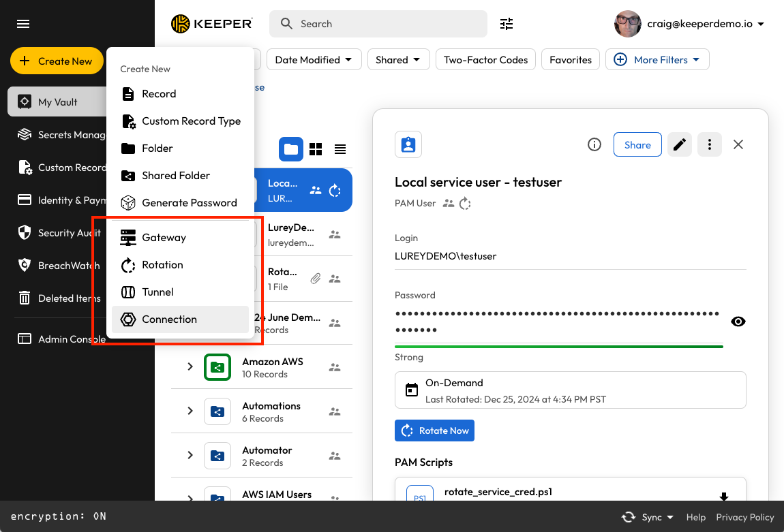Toggle the Favorites filter
The height and width of the screenshot is (532, 784).
point(571,60)
